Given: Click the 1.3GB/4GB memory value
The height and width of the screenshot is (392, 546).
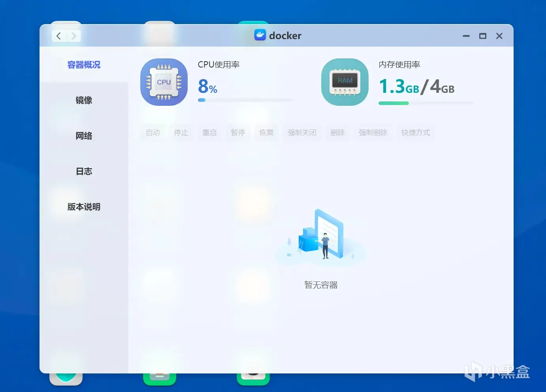Looking at the screenshot, I should (417, 86).
